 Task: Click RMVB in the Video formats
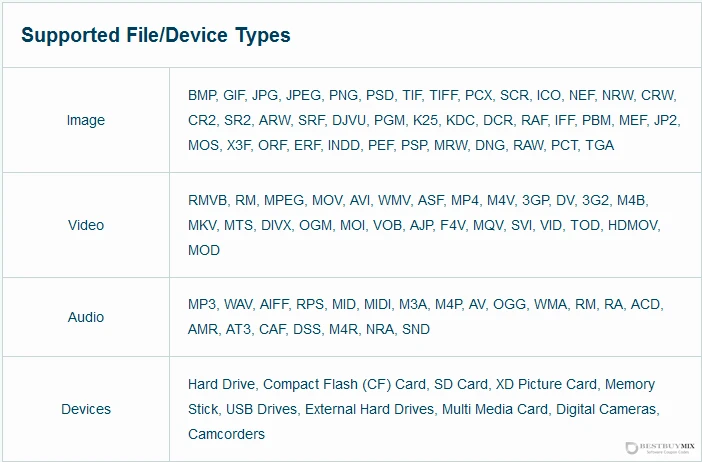[x=207, y=200]
